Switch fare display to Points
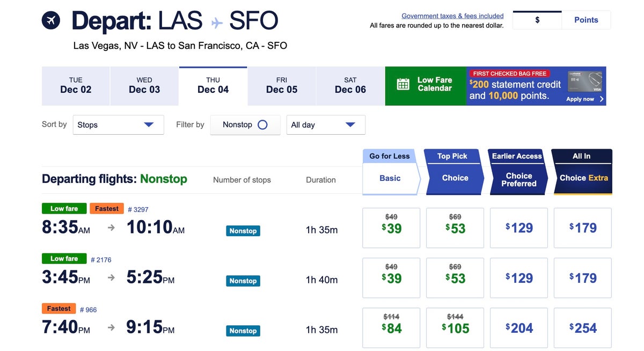Screen dimensions: 644x351 [x=586, y=20]
